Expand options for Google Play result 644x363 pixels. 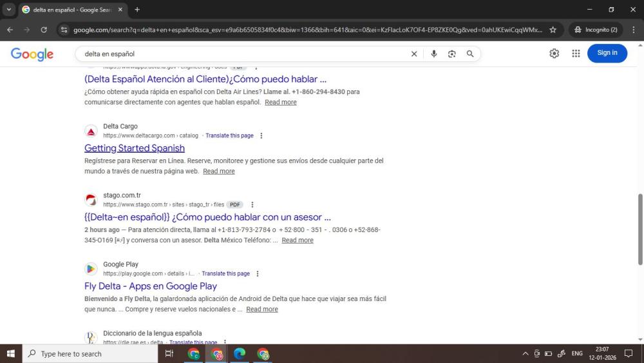tap(258, 274)
